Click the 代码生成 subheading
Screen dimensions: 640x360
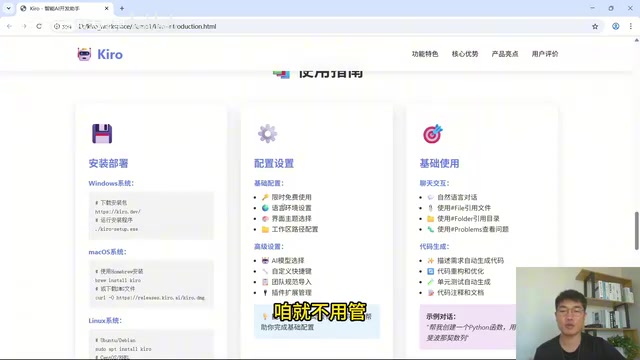point(434,247)
